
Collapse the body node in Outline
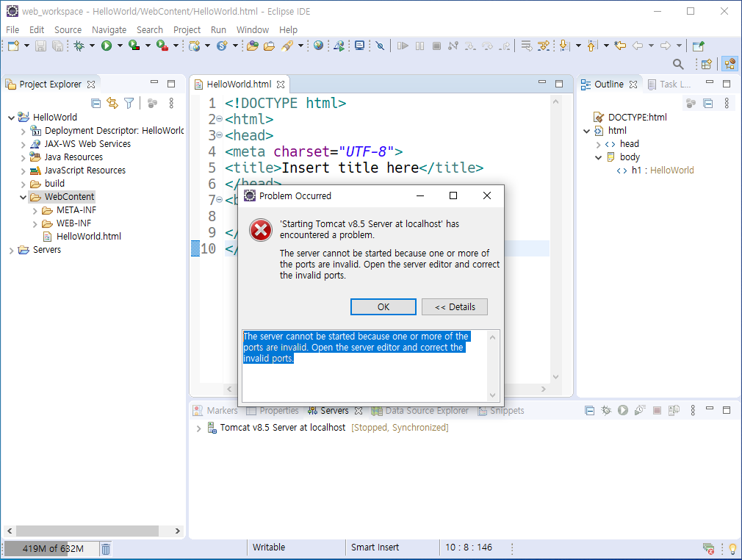(x=598, y=157)
